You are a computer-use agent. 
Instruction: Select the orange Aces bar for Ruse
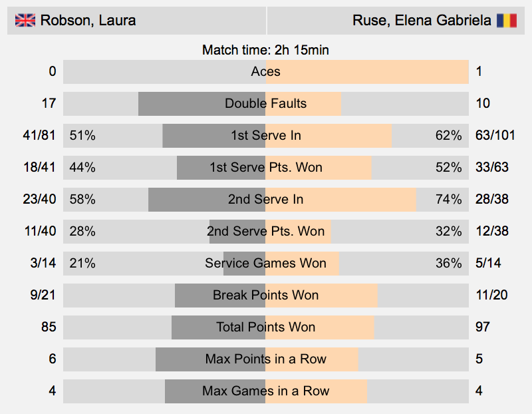367,72
